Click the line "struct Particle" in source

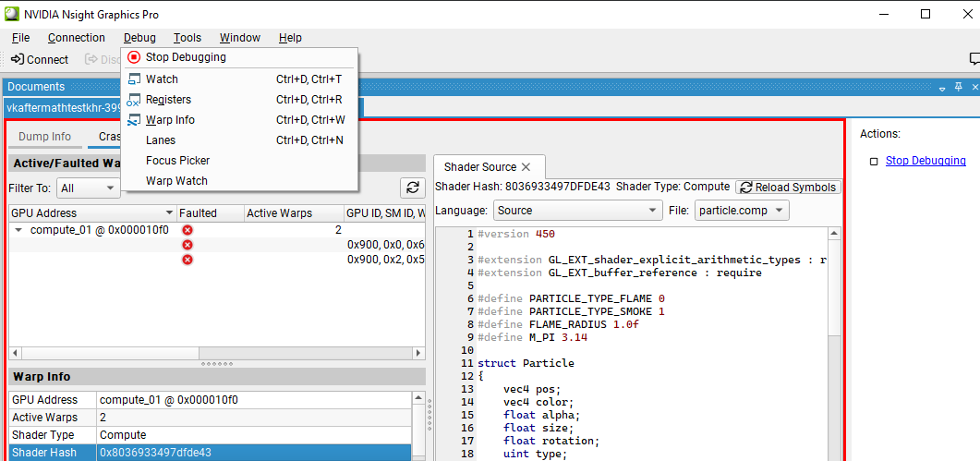pyautogui.click(x=526, y=363)
